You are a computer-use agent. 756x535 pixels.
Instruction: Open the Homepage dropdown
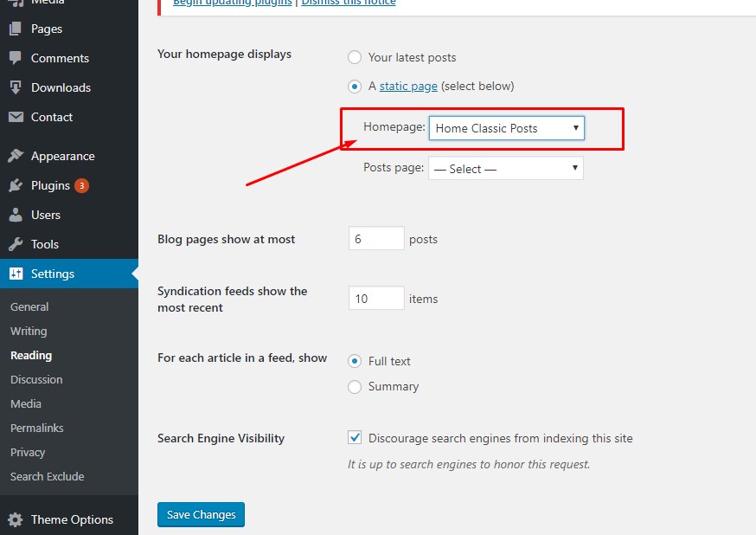[506, 128]
